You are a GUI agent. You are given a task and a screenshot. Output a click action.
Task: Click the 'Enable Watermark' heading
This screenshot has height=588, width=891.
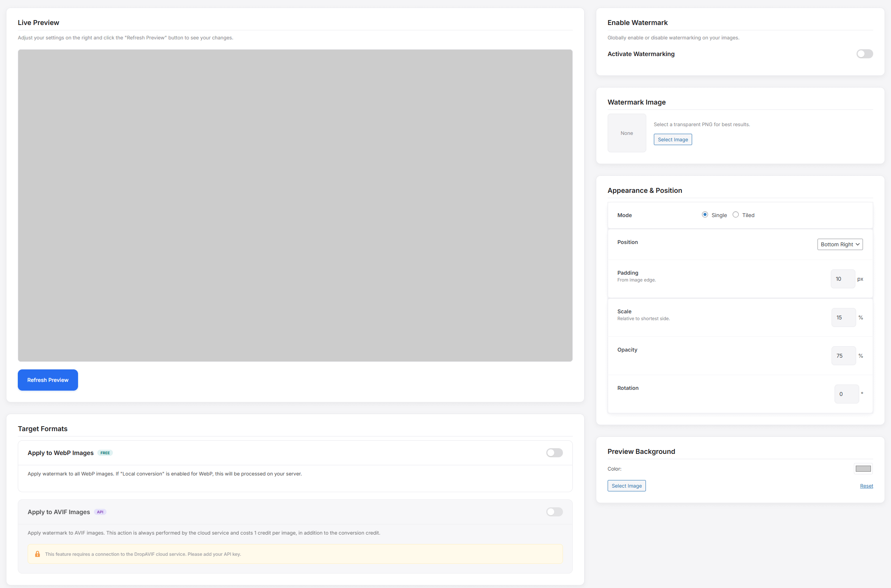[638, 23]
